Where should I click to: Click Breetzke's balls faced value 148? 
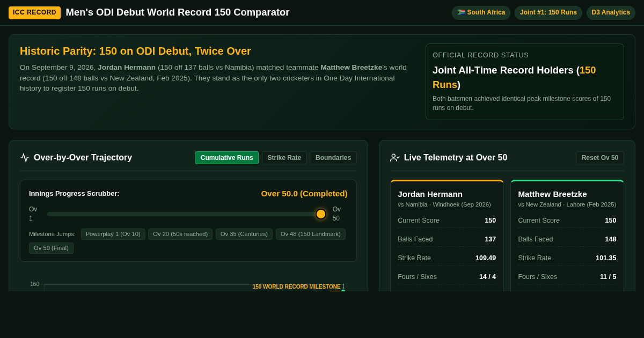click(x=611, y=239)
